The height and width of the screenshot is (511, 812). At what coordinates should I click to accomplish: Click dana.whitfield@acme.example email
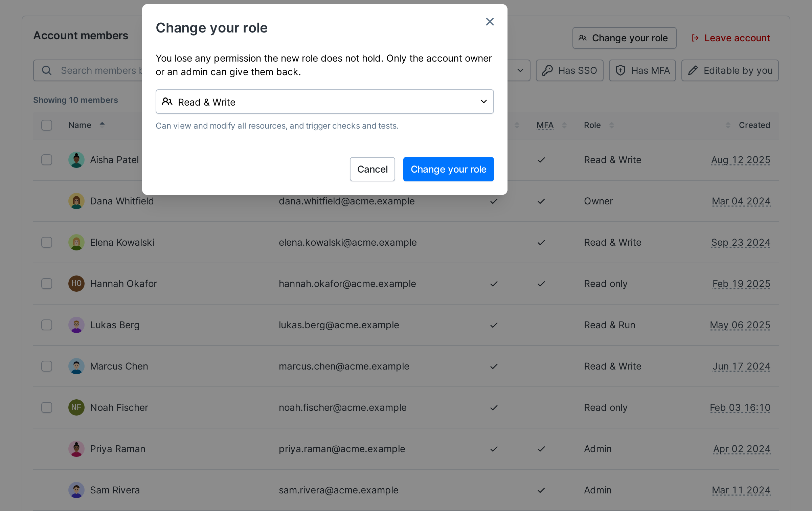click(x=346, y=201)
